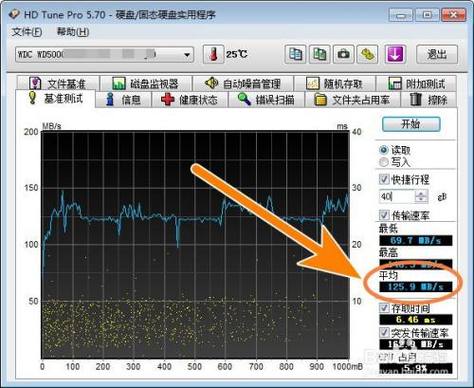Image resolution: width=474 pixels, height=388 pixels.
Task: Toggle the 传输速率 checkbox
Action: click(384, 215)
